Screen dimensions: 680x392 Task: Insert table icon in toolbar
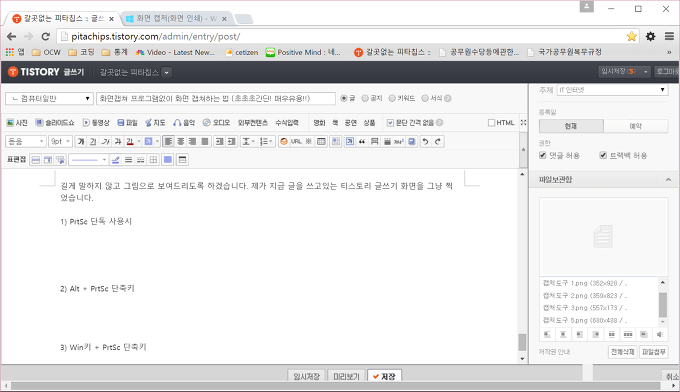[321, 141]
